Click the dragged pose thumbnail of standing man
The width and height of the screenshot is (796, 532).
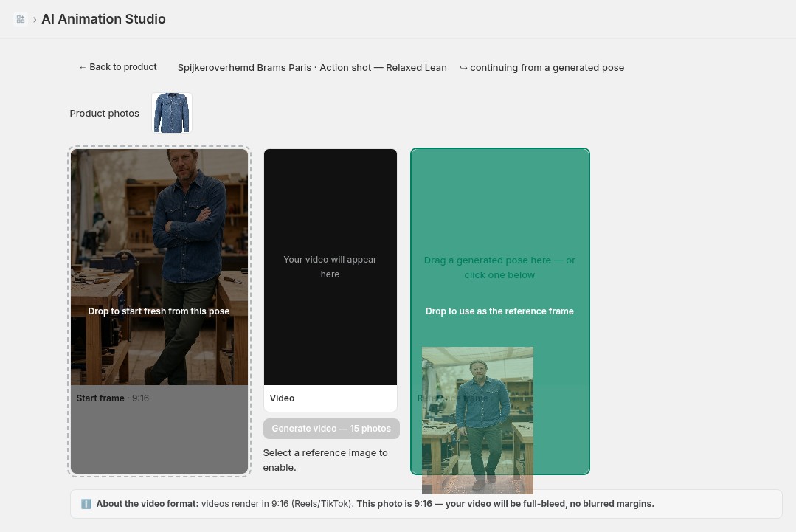point(478,421)
